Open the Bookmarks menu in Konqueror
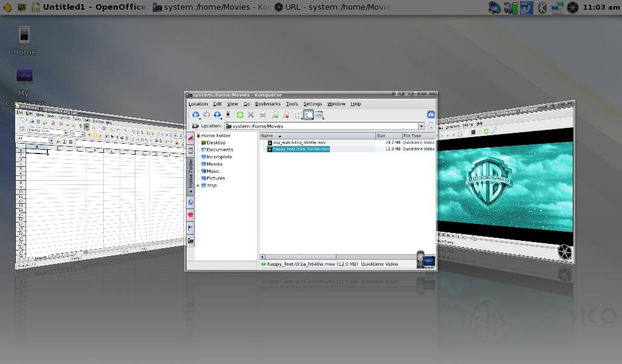Viewport: 622px width, 364px height. point(268,104)
